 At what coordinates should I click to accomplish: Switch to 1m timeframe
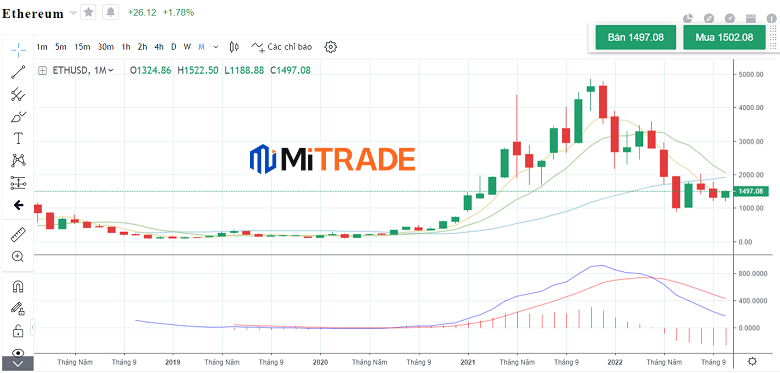42,47
